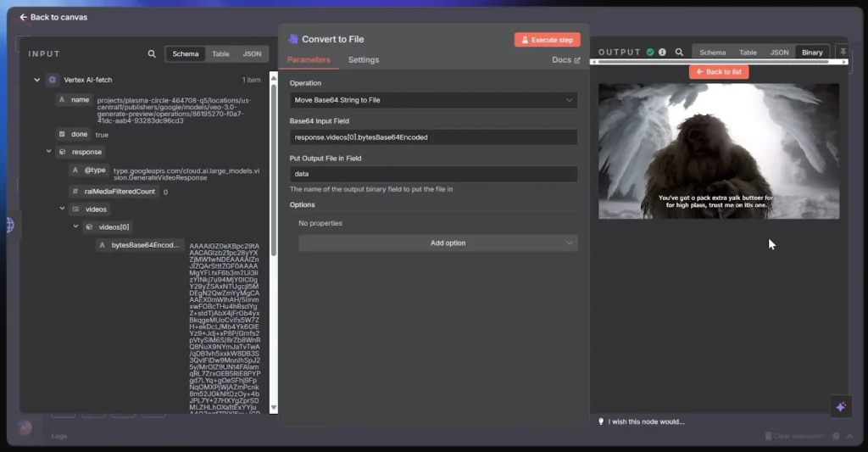Click the Convert to File node icon

[293, 39]
